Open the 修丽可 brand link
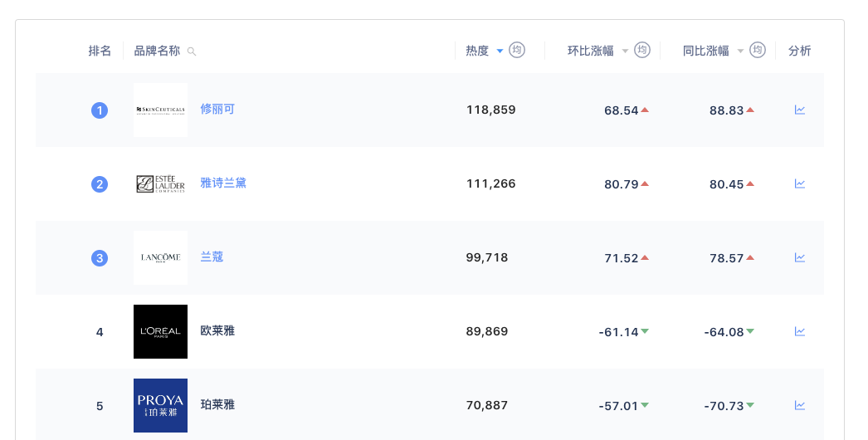The height and width of the screenshot is (440, 868). pos(217,109)
